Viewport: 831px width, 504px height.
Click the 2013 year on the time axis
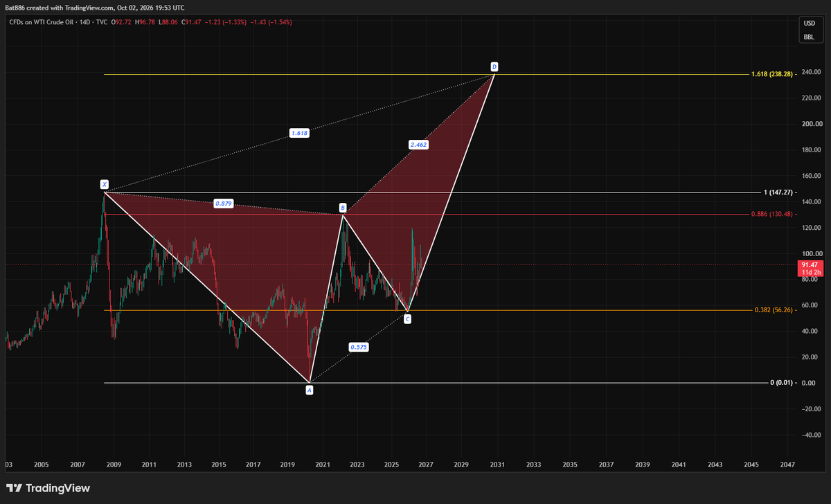pos(184,465)
